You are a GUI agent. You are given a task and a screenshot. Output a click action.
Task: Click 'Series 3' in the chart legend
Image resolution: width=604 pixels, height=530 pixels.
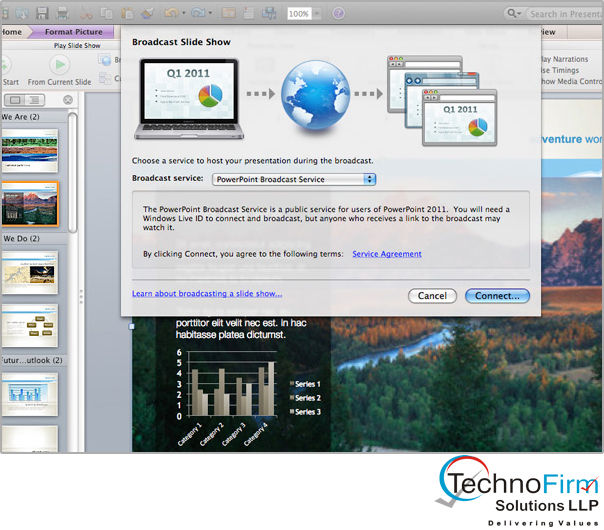pos(308,412)
